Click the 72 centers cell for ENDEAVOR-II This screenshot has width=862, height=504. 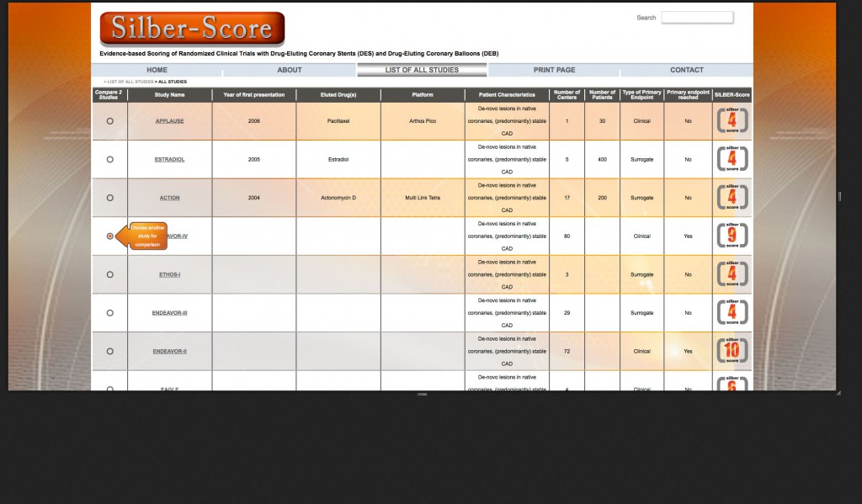(x=567, y=351)
